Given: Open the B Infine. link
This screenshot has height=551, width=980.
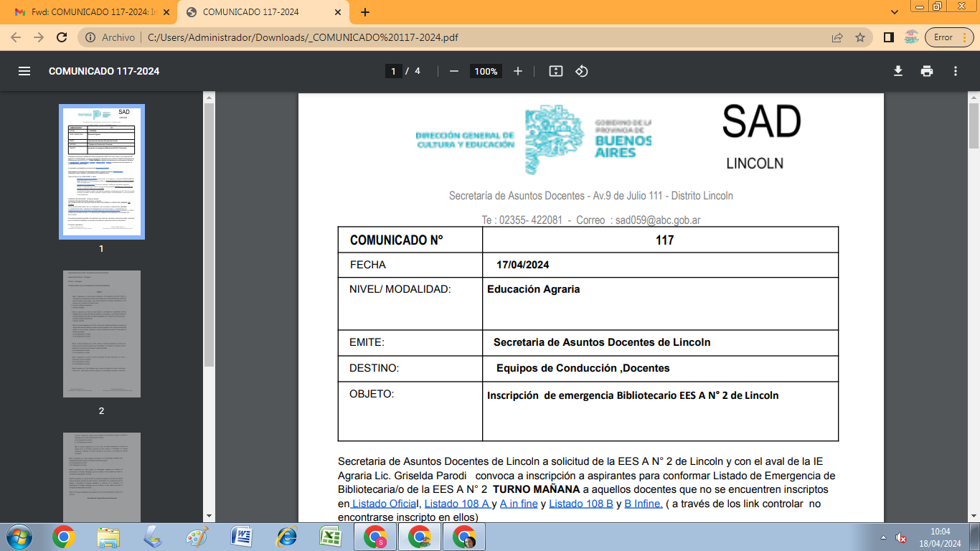Looking at the screenshot, I should pyautogui.click(x=644, y=504).
